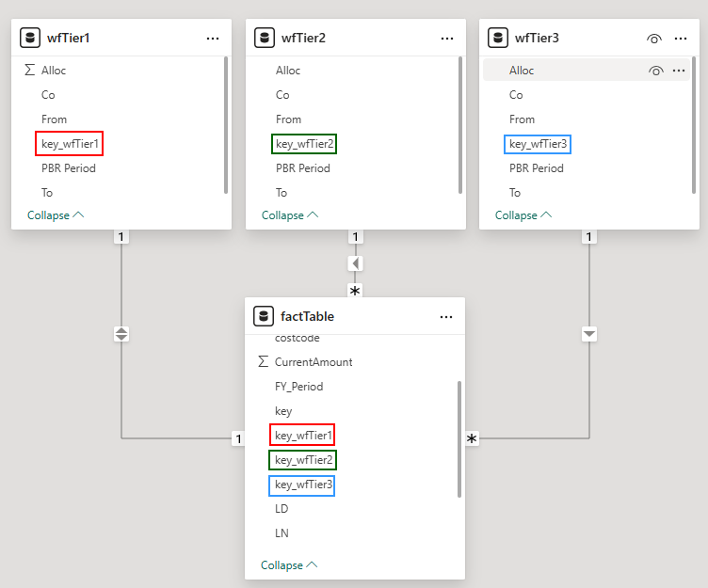
Task: Select To field in wfTier2
Action: (282, 192)
